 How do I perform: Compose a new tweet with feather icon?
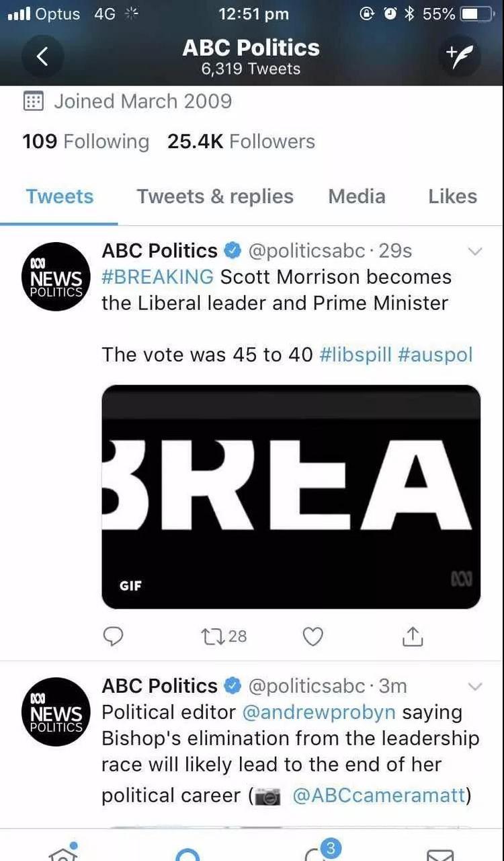[460, 57]
